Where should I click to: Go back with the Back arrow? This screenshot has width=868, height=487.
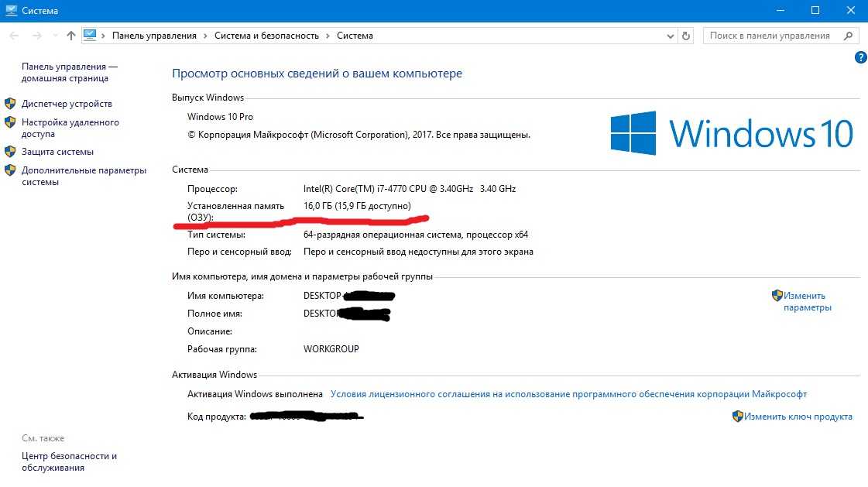coord(15,36)
